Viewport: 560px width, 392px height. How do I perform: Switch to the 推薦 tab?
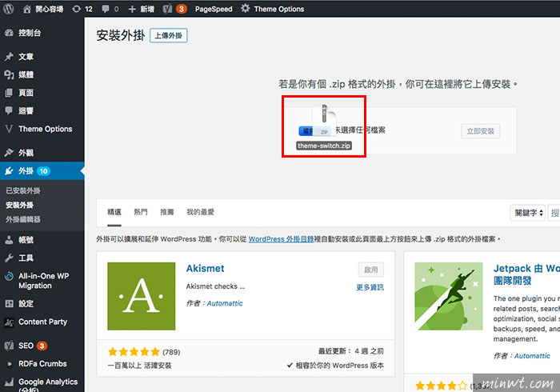pos(166,212)
